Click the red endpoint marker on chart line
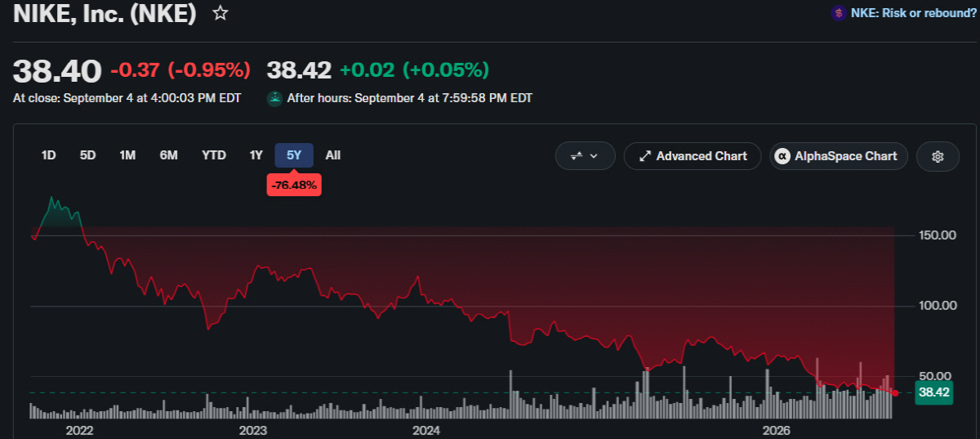The height and width of the screenshot is (439, 980). (896, 393)
